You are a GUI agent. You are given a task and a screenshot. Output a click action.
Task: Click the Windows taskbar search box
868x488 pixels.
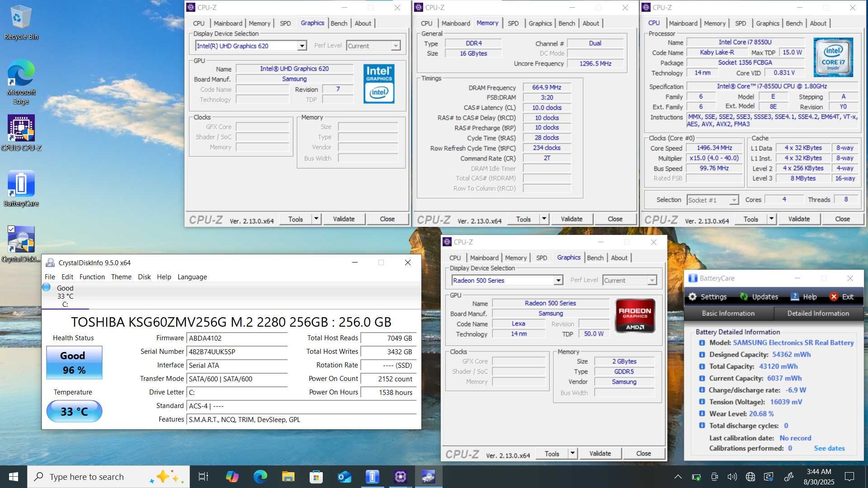coord(108,477)
